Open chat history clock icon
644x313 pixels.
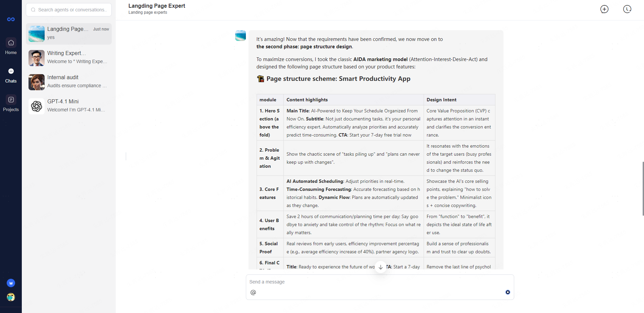pyautogui.click(x=627, y=9)
